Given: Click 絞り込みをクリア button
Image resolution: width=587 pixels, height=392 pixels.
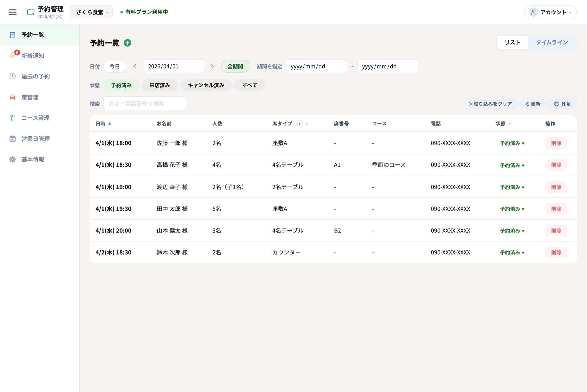Looking at the screenshot, I should tap(490, 104).
